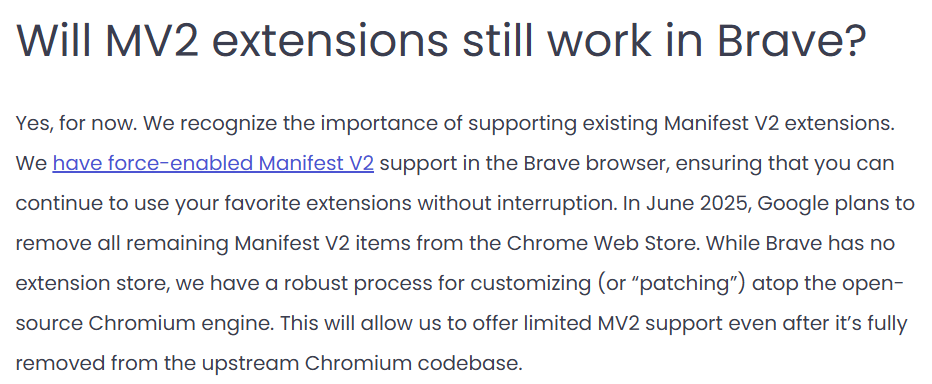
Task: Click the 'Yes, for now.' opening sentence
Action: click(76, 124)
